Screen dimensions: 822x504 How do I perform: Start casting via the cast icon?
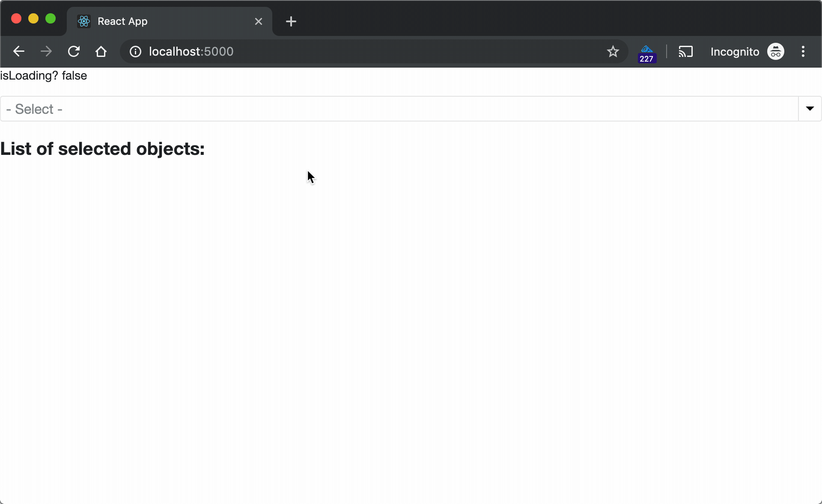tap(686, 51)
